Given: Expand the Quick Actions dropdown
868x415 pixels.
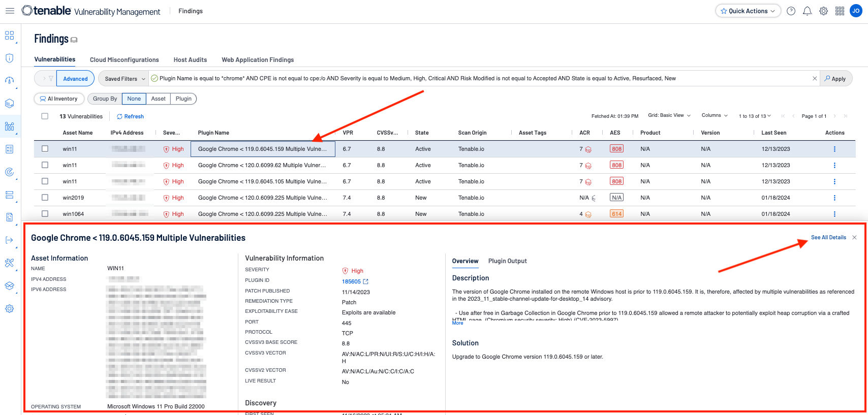Looking at the screenshot, I should [x=748, y=11].
